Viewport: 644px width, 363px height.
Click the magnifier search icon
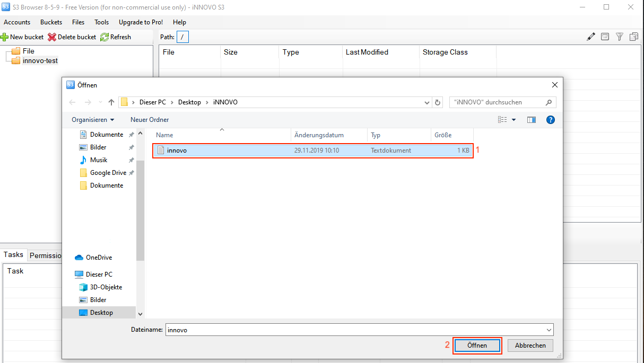549,102
